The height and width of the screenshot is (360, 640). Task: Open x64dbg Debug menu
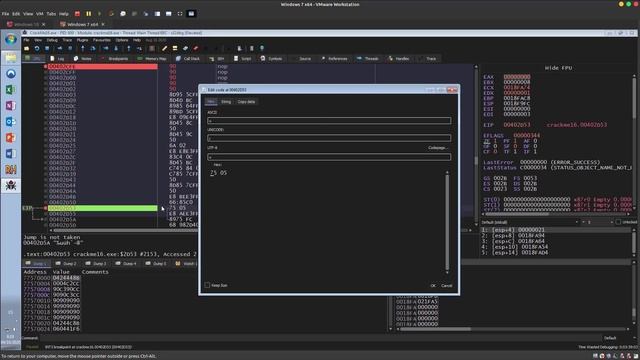(x=52, y=40)
